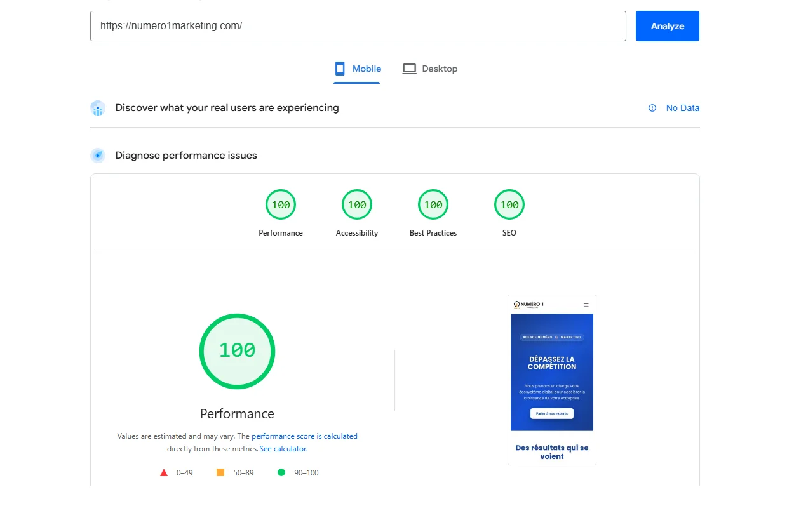Click the 'Best Practices' label
This screenshot has width=794, height=532.
click(x=433, y=233)
